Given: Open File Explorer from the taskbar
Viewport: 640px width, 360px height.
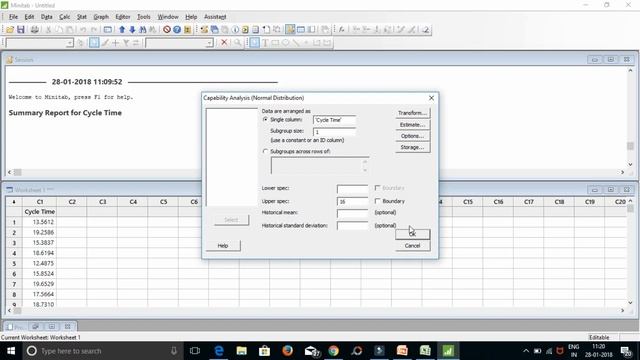Looking at the screenshot, I should point(242,351).
